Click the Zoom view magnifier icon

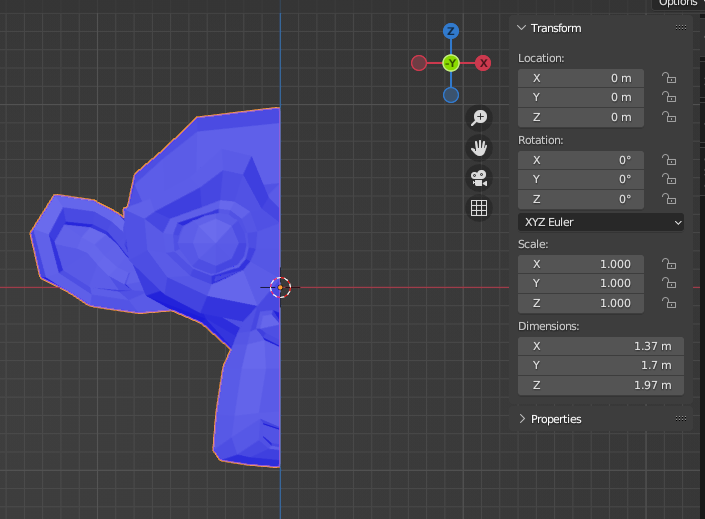(x=479, y=118)
